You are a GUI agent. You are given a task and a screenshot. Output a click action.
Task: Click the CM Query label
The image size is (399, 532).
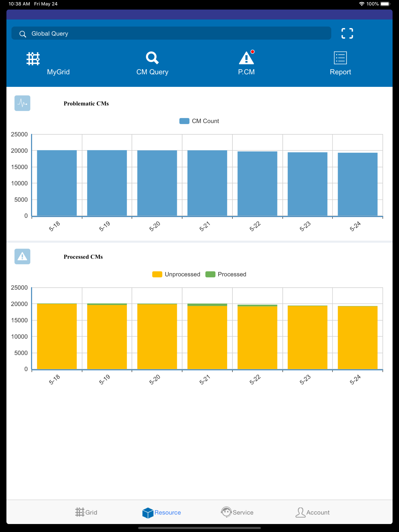coord(152,72)
